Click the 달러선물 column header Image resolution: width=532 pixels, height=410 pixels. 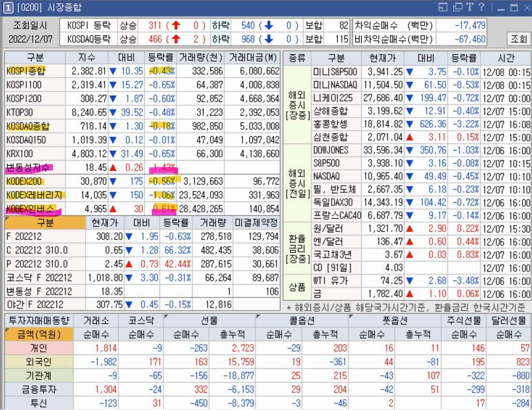509,321
